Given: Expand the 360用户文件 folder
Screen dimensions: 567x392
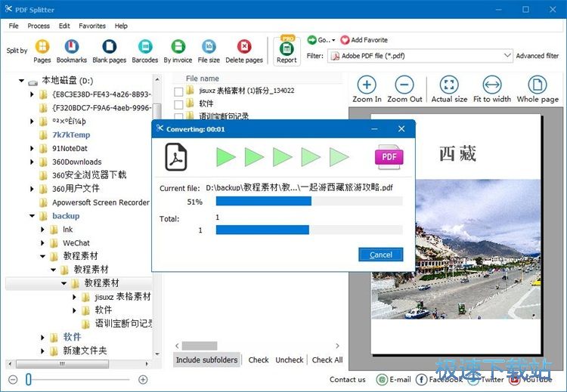Looking at the screenshot, I should [32, 189].
